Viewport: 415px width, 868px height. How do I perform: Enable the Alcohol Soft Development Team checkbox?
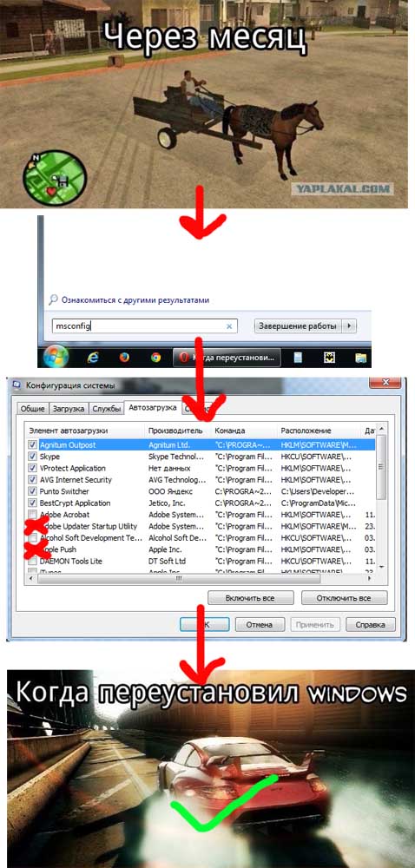coord(33,538)
